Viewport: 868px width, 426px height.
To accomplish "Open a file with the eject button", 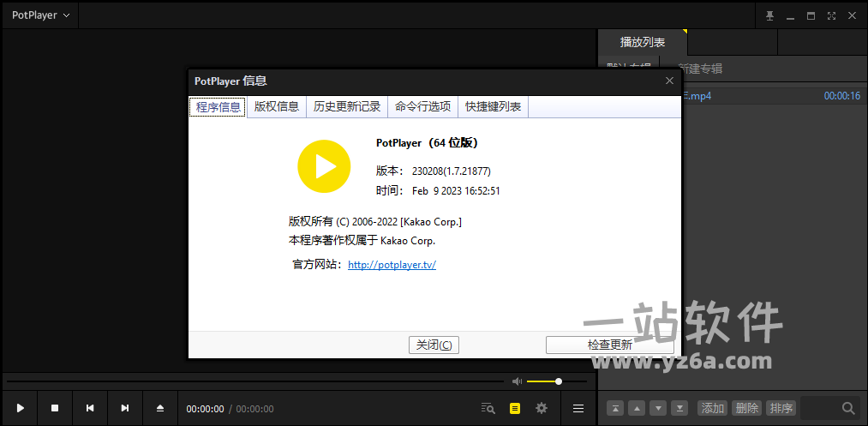I will click(x=160, y=408).
